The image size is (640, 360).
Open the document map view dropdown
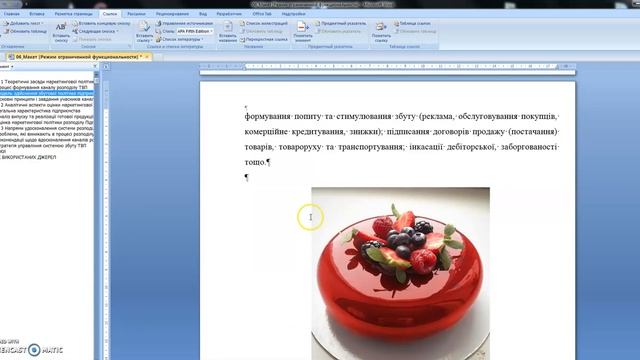(11, 66)
